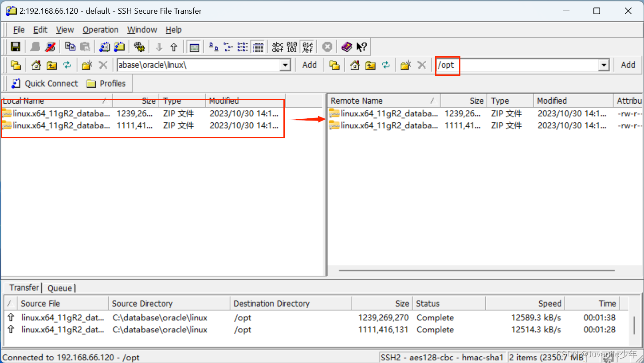Click the Destination Directory column header
Screen dimensions: 644x363
pyautogui.click(x=291, y=304)
